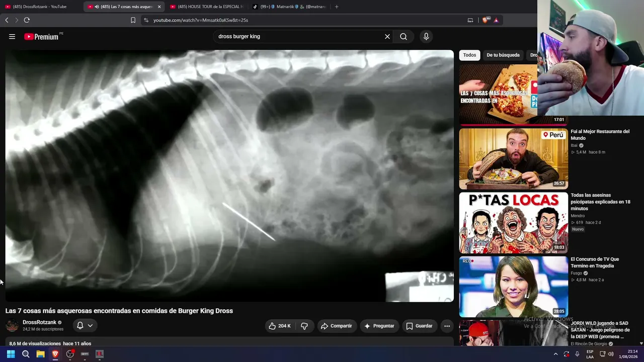
Task: Switch to the Matnarök TikTok tab
Action: pos(289,7)
